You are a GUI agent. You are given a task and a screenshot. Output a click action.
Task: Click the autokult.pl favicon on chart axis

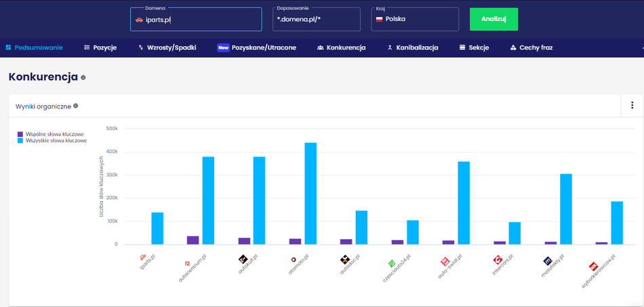(243, 259)
